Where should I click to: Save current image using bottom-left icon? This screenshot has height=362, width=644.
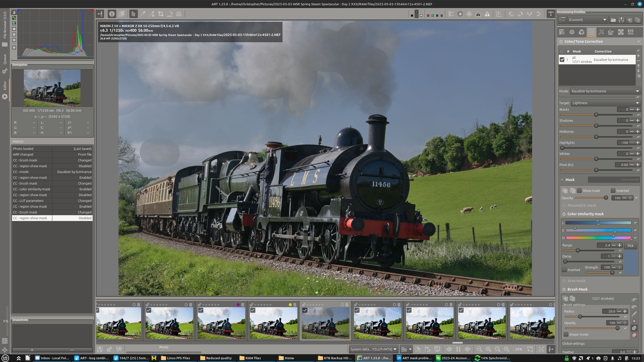click(100, 349)
